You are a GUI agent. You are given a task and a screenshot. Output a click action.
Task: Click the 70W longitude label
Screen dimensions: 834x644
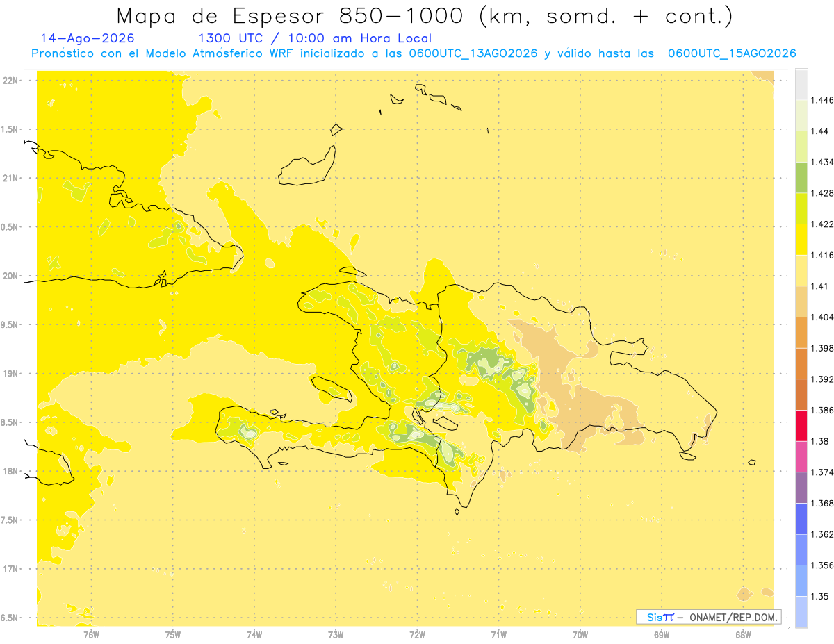click(x=580, y=634)
